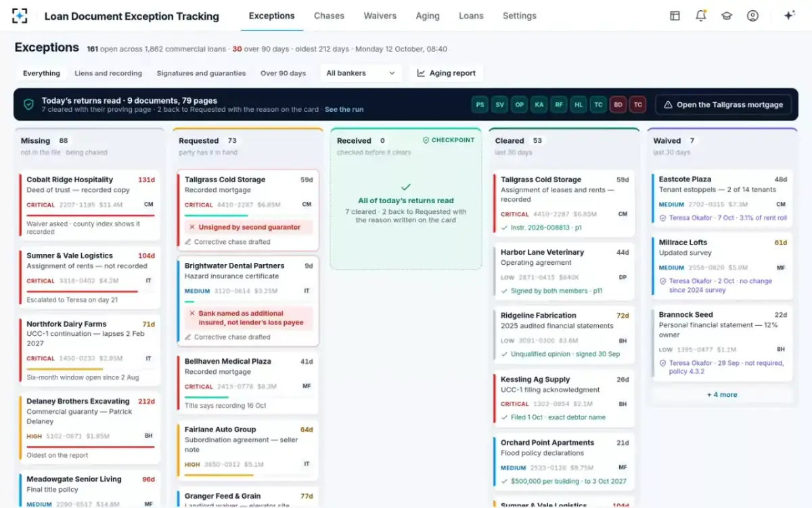Screen dimensions: 812x508
Task: Switch to the Loans tab
Action: (x=471, y=16)
